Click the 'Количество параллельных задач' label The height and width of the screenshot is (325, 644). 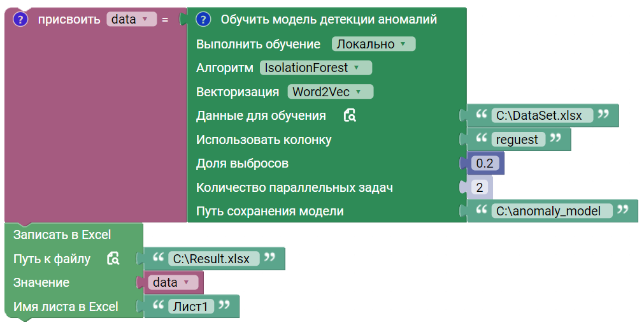pos(294,188)
